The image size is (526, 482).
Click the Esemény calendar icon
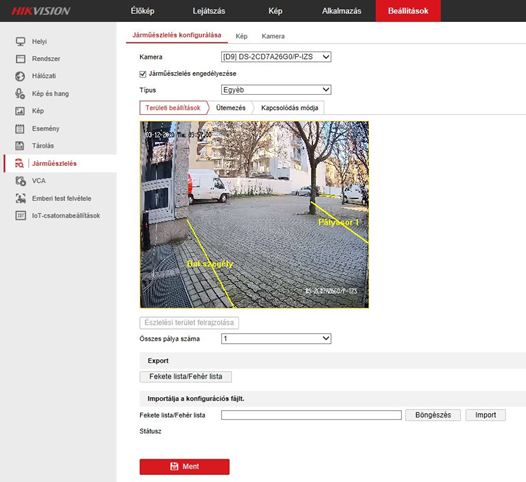pyautogui.click(x=20, y=128)
